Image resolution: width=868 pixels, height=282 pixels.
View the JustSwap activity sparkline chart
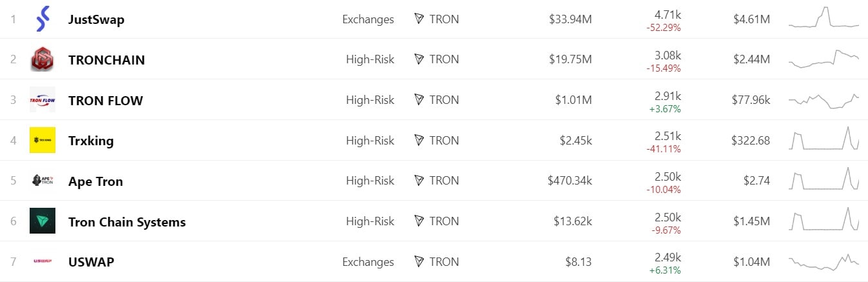pos(824,18)
